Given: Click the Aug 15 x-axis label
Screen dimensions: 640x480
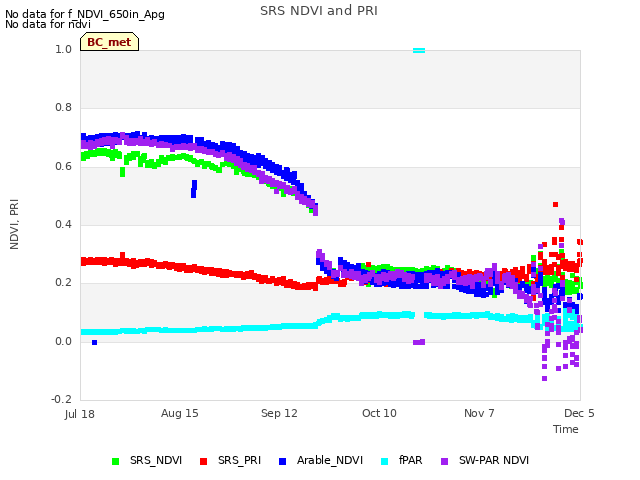Looking at the screenshot, I should point(180,413).
